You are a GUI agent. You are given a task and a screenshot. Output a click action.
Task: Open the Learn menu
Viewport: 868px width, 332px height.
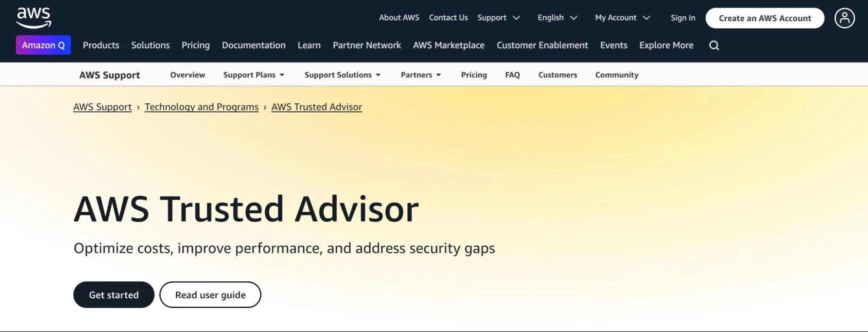[x=309, y=45]
